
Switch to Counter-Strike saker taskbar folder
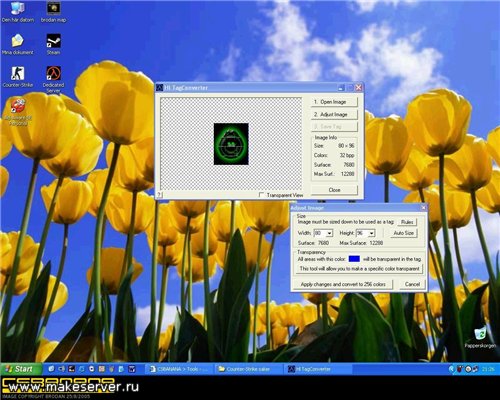(x=248, y=369)
